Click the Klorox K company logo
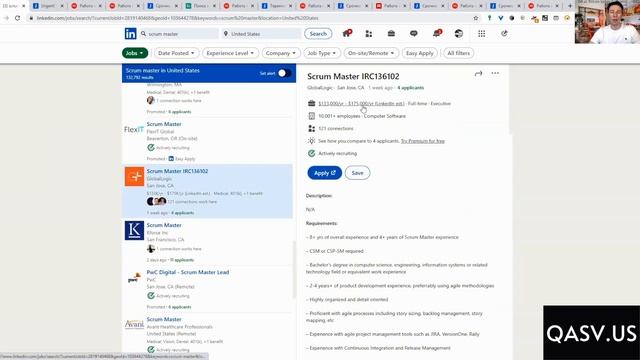 134,231
